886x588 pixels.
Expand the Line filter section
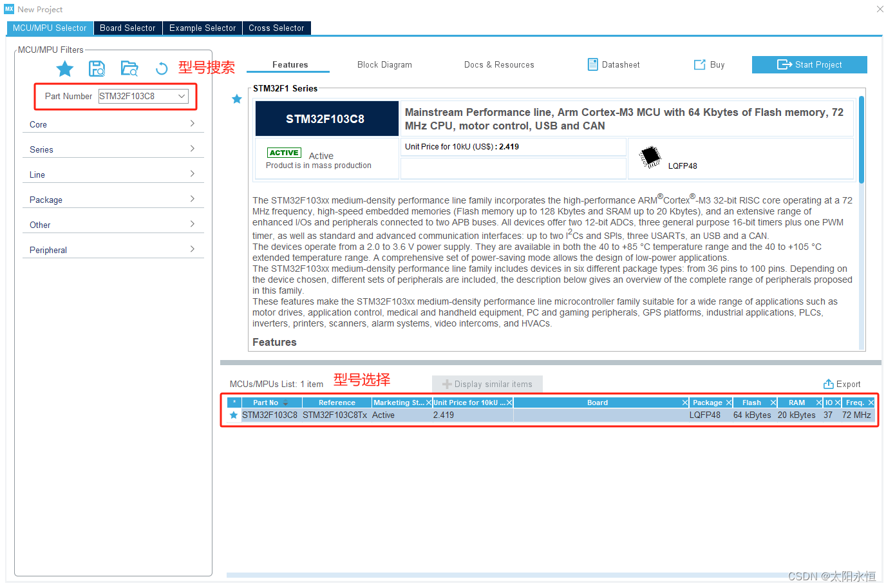point(113,174)
